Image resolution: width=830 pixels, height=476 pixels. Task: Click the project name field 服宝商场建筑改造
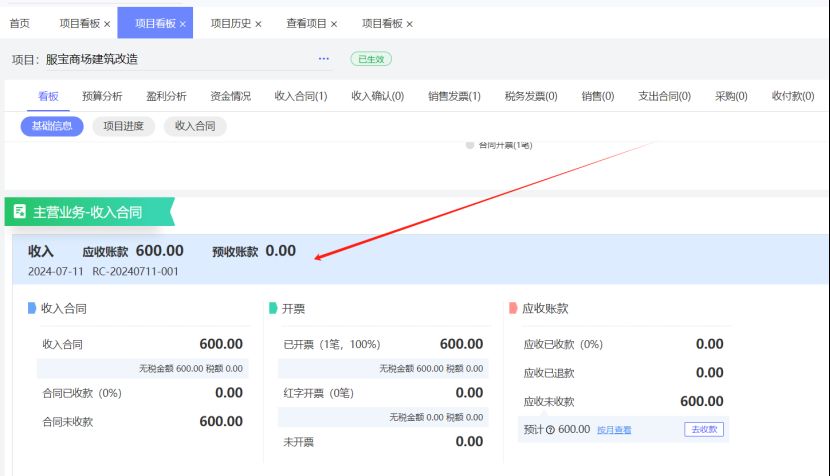click(92, 59)
